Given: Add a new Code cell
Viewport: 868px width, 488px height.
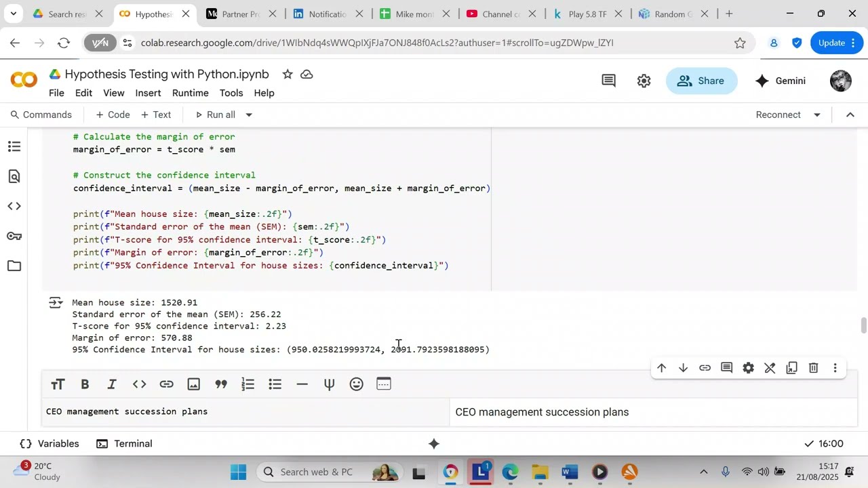Looking at the screenshot, I should pos(113,115).
